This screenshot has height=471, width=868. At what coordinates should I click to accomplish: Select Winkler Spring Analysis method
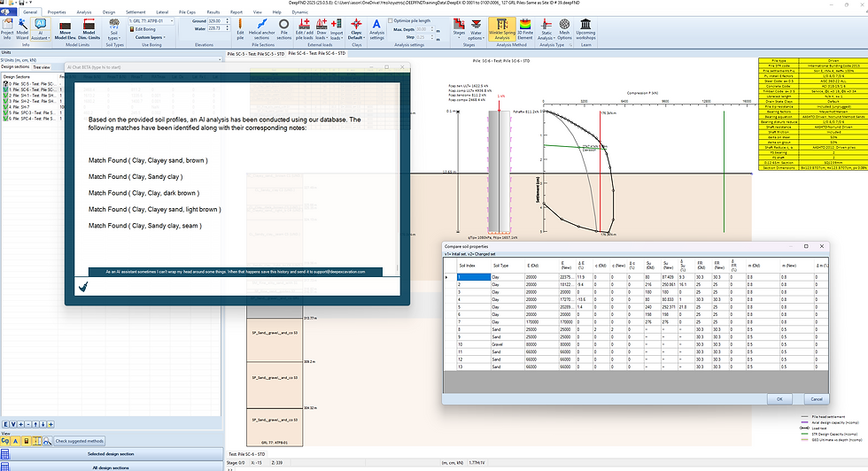point(501,29)
